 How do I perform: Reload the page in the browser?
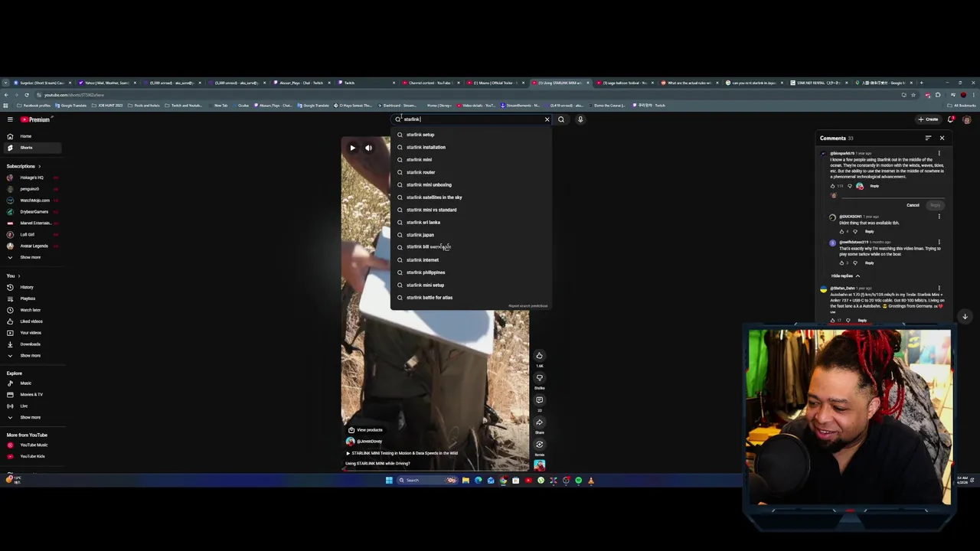pyautogui.click(x=27, y=95)
